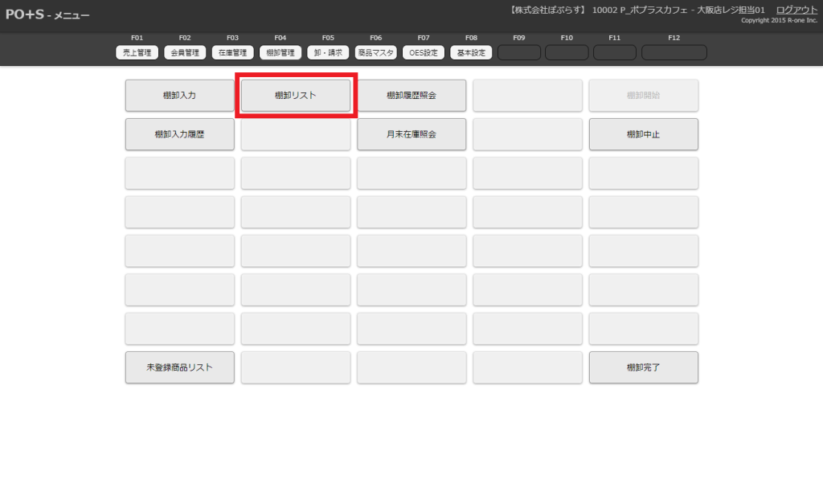Select the 会員管理 menu button
Screen dimensions: 823x504
tap(184, 53)
